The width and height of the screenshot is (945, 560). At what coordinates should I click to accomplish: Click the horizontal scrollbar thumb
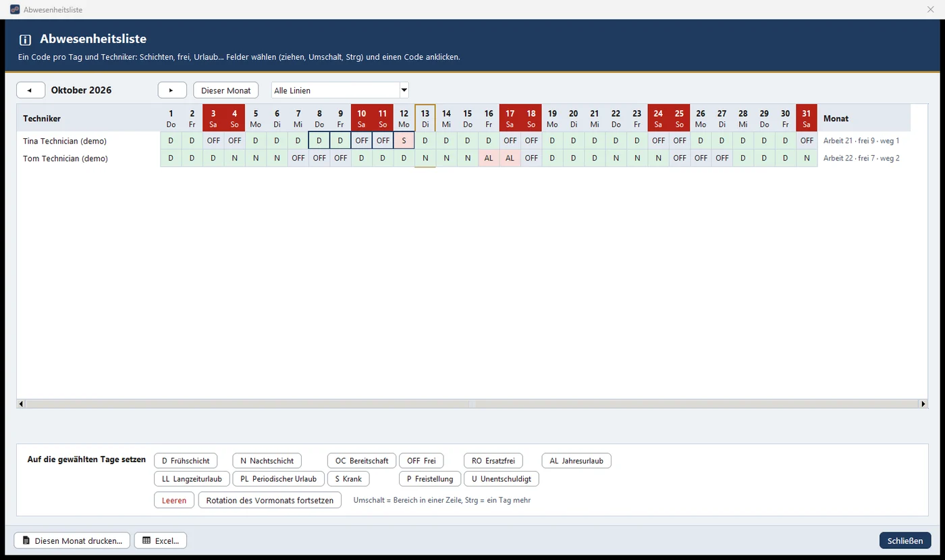473,404
